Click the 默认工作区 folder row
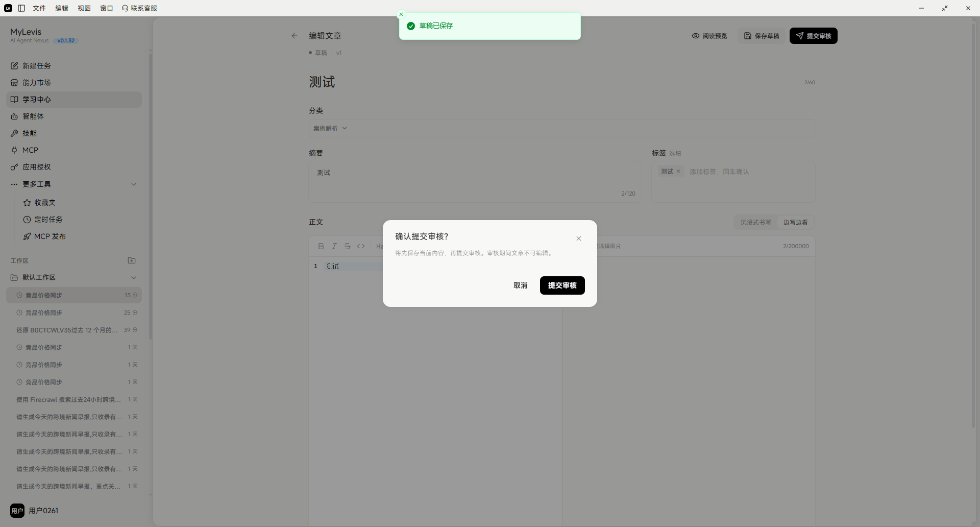 click(74, 277)
